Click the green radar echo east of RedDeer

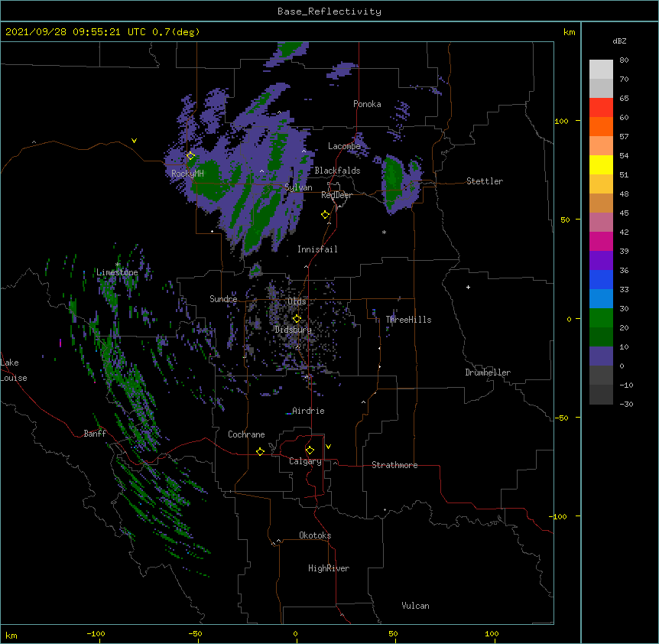[x=393, y=181]
